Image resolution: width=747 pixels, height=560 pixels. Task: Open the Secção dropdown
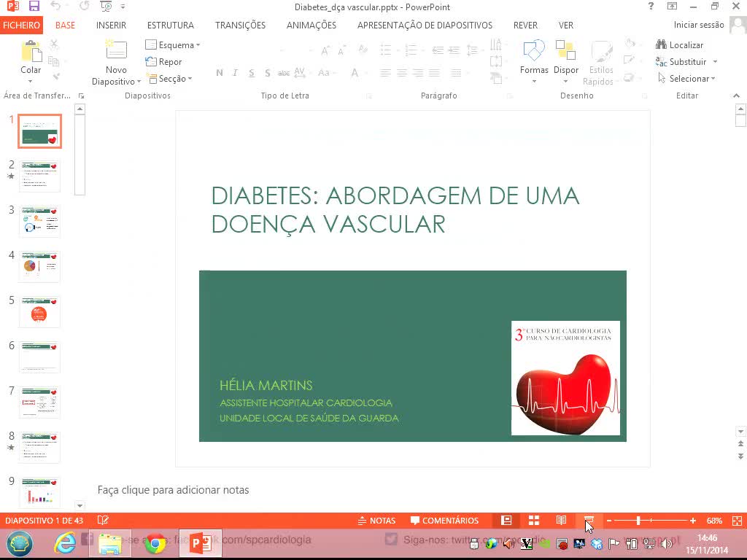point(169,79)
